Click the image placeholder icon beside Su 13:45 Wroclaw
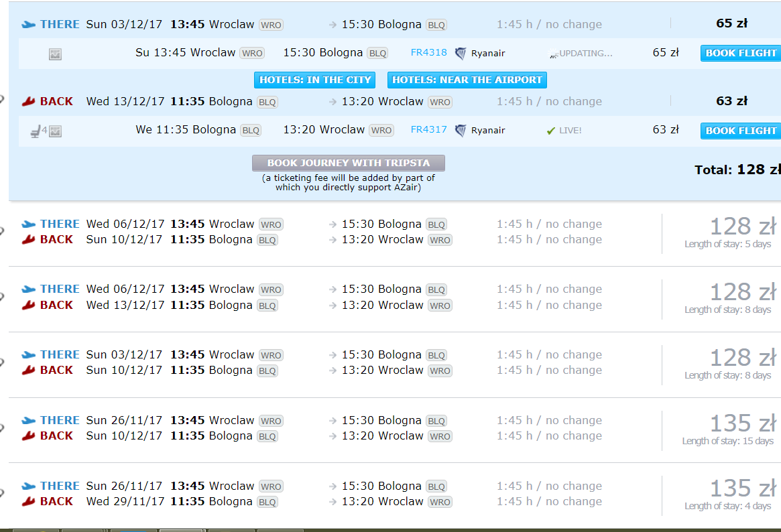 pos(55,54)
